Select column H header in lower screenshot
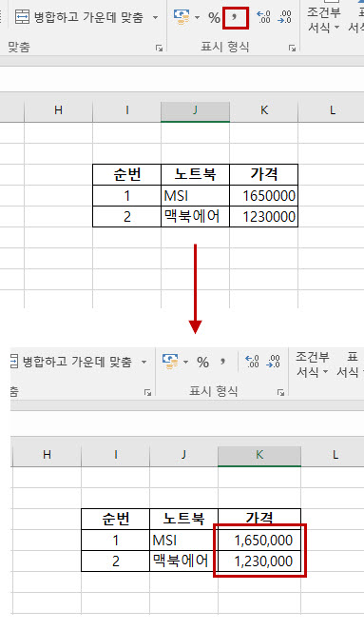 pos(47,455)
